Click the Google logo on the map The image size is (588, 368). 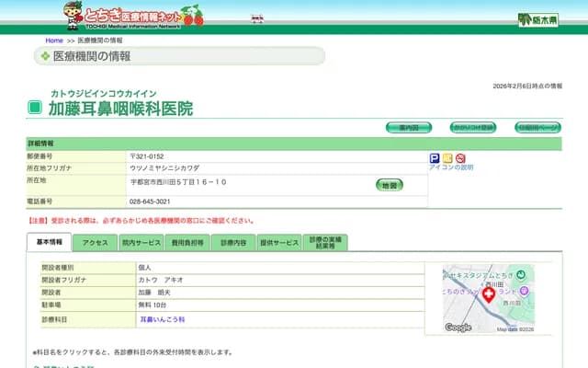(458, 328)
